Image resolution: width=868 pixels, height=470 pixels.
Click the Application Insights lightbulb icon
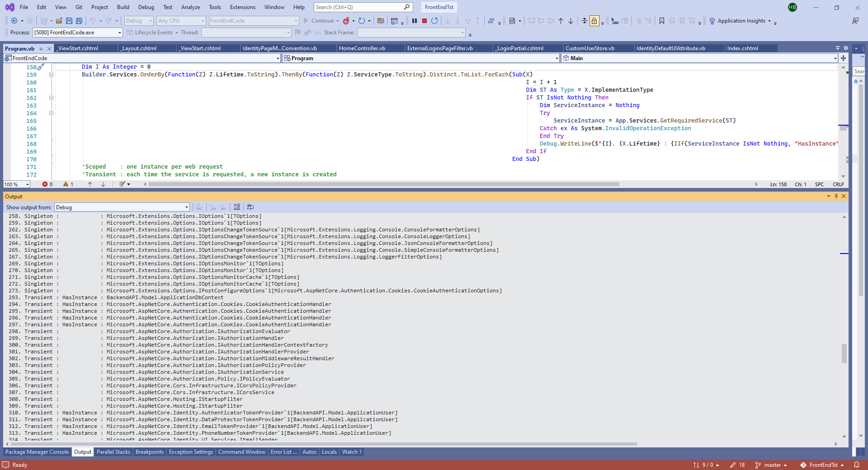[x=712, y=21]
